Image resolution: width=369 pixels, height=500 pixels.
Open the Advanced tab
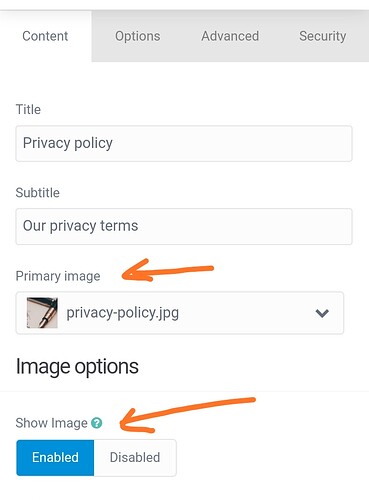tap(230, 36)
